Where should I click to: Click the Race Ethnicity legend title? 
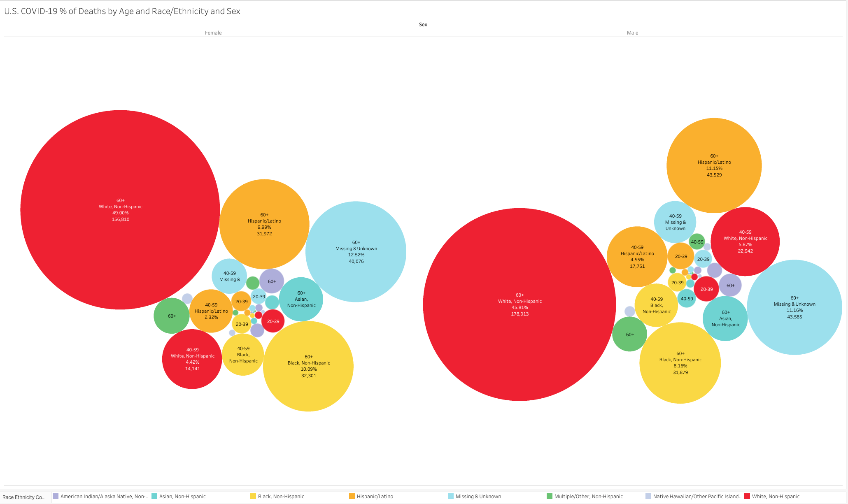point(24,497)
